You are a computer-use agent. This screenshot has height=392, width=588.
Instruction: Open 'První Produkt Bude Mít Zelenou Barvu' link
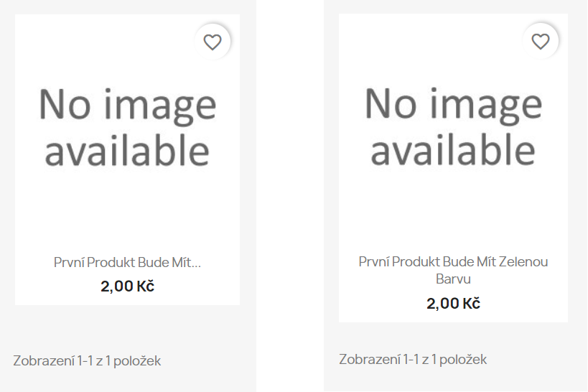coord(453,270)
